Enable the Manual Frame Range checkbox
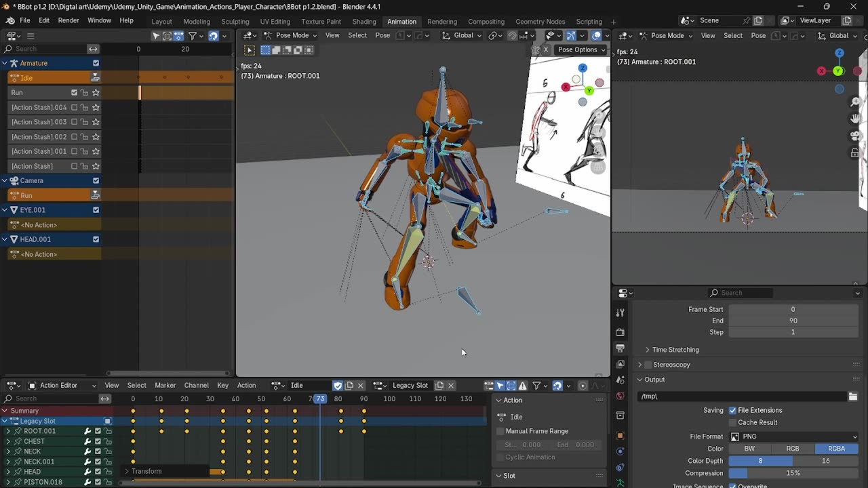 click(x=501, y=431)
